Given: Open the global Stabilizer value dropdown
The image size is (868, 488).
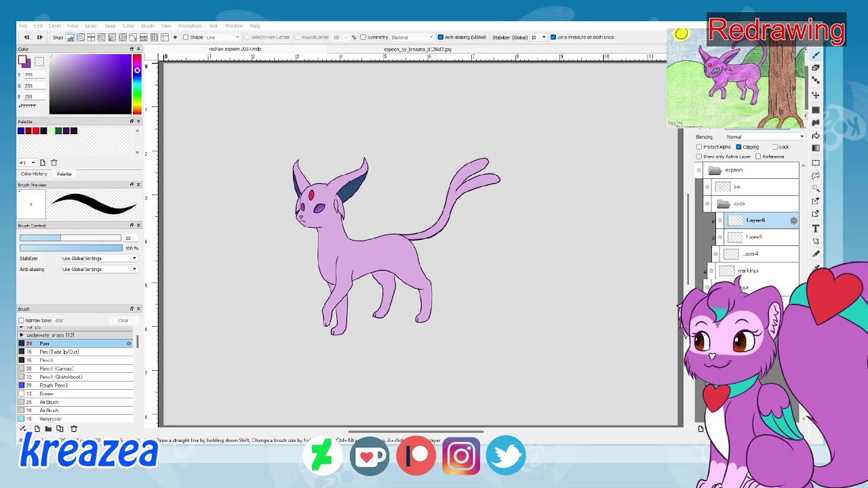Looking at the screenshot, I should (x=538, y=37).
